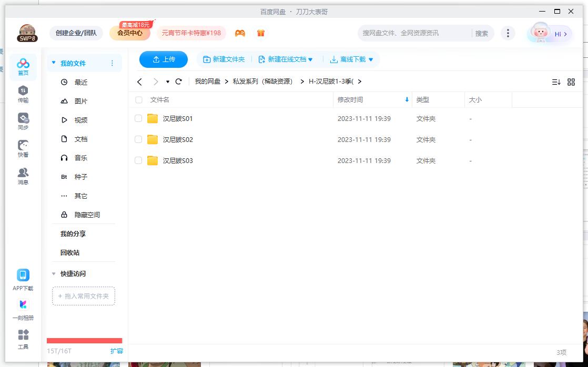The width and height of the screenshot is (588, 367).
Task: Select all files via header checkbox
Action: click(x=138, y=99)
